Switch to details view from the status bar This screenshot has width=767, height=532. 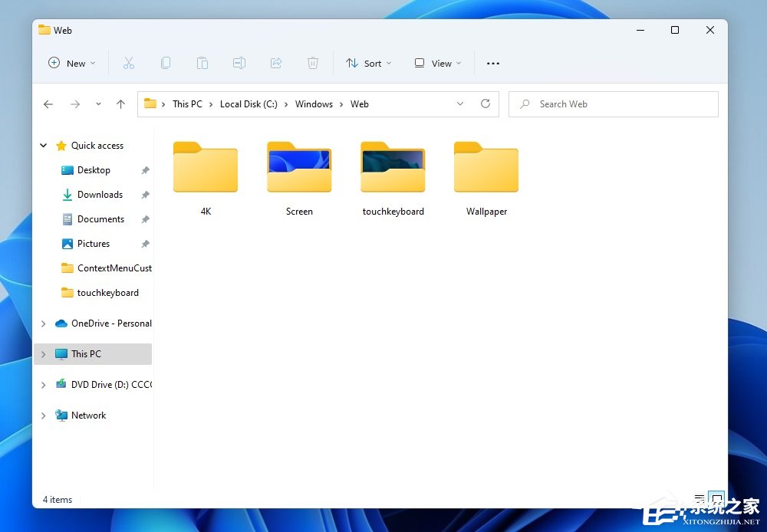[699, 499]
